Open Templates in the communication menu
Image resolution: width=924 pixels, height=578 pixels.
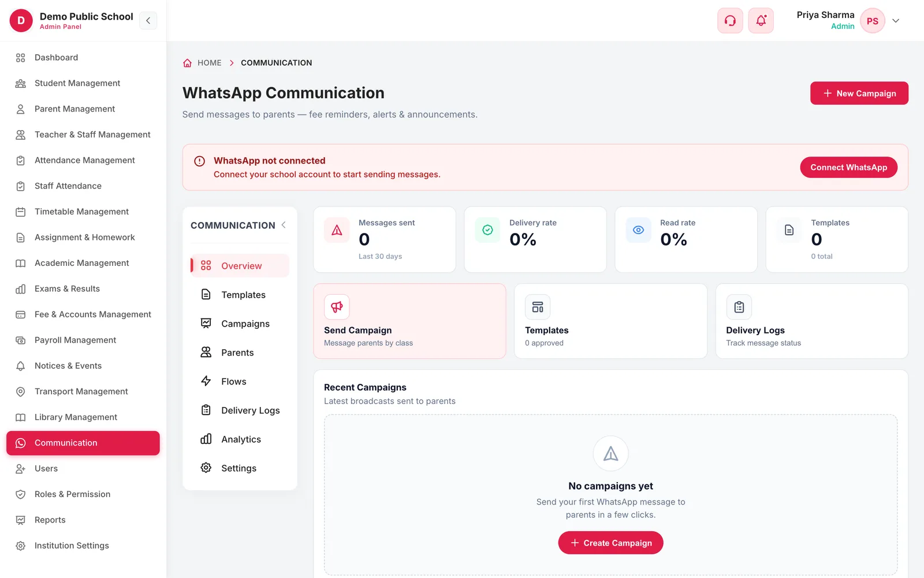(240, 295)
